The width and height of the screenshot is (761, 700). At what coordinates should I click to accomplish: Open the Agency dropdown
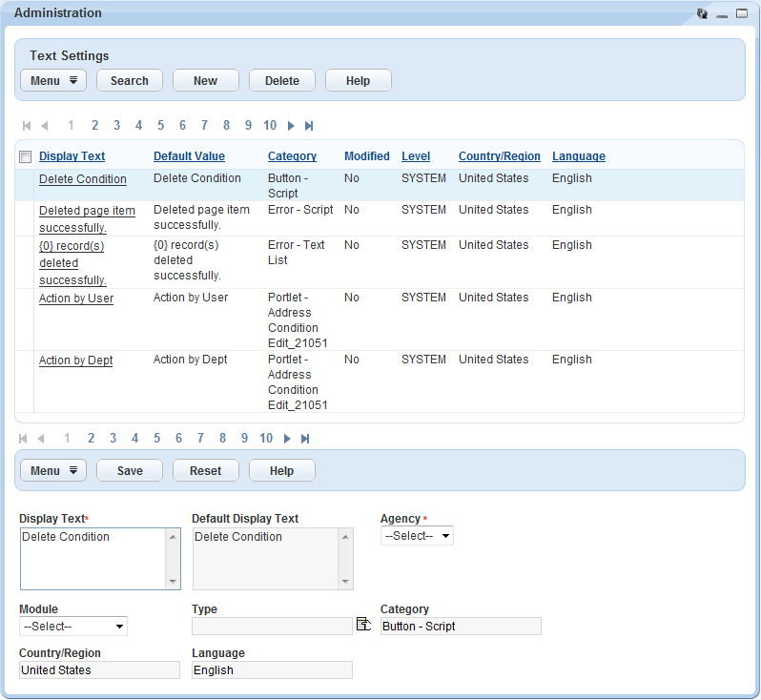click(417, 536)
